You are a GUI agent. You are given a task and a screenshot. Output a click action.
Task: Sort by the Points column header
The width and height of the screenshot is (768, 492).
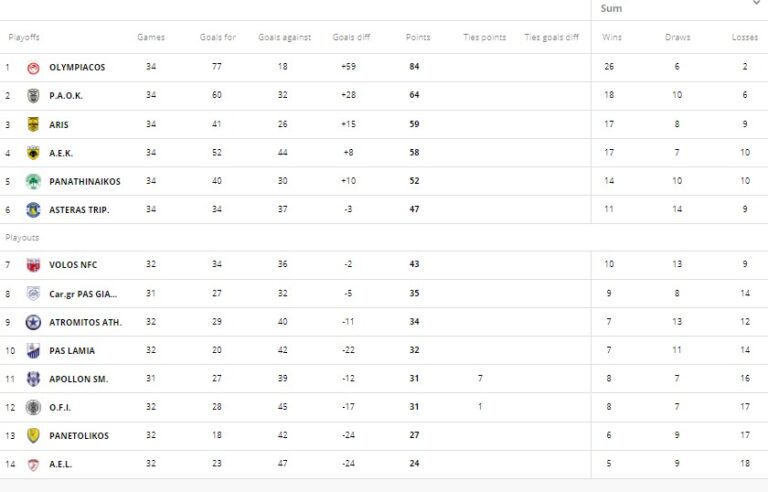coord(418,37)
